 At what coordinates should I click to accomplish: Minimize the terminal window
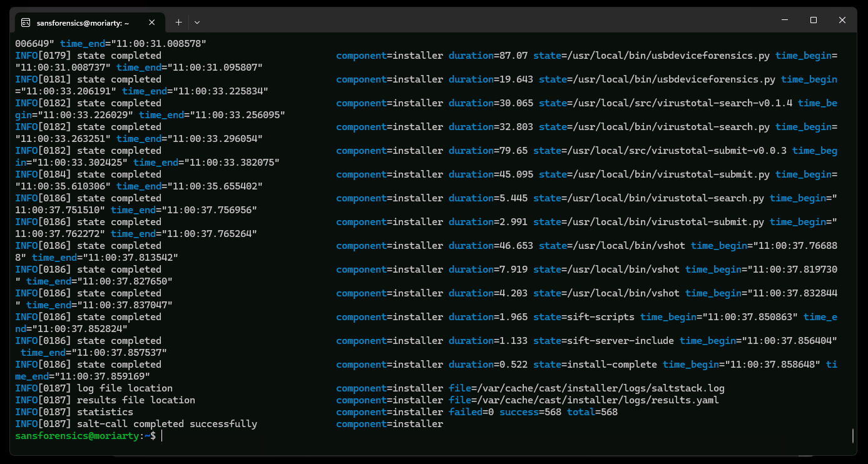(x=784, y=19)
